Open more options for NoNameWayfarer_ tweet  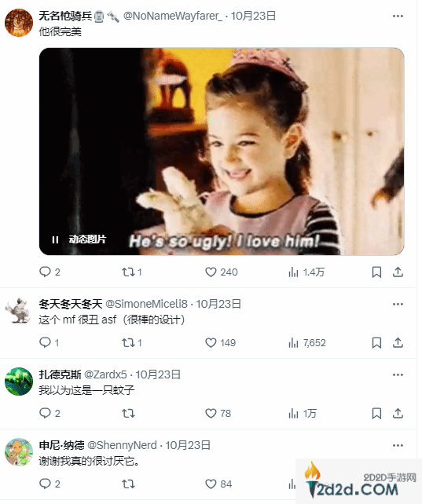coord(398,16)
